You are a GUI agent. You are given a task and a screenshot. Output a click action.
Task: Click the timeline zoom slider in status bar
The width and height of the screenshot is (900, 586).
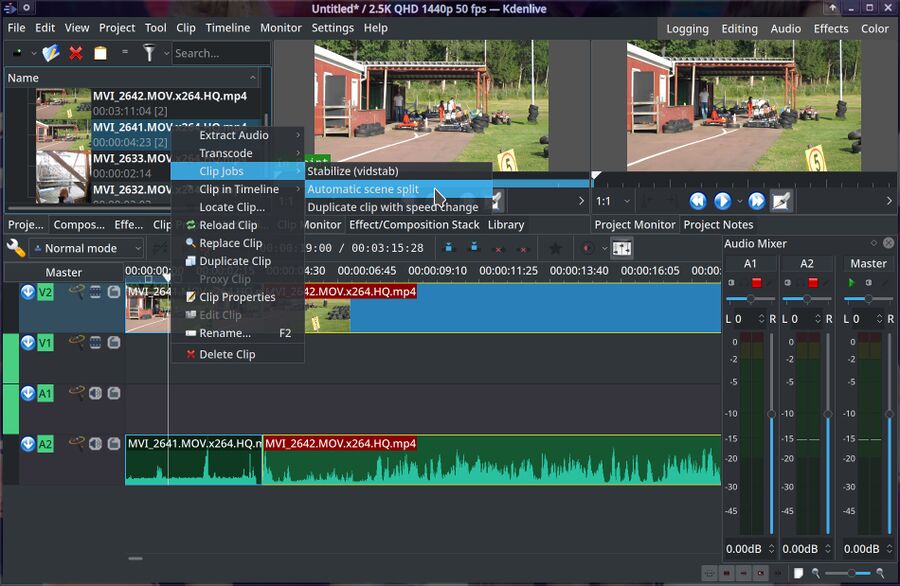pyautogui.click(x=848, y=573)
